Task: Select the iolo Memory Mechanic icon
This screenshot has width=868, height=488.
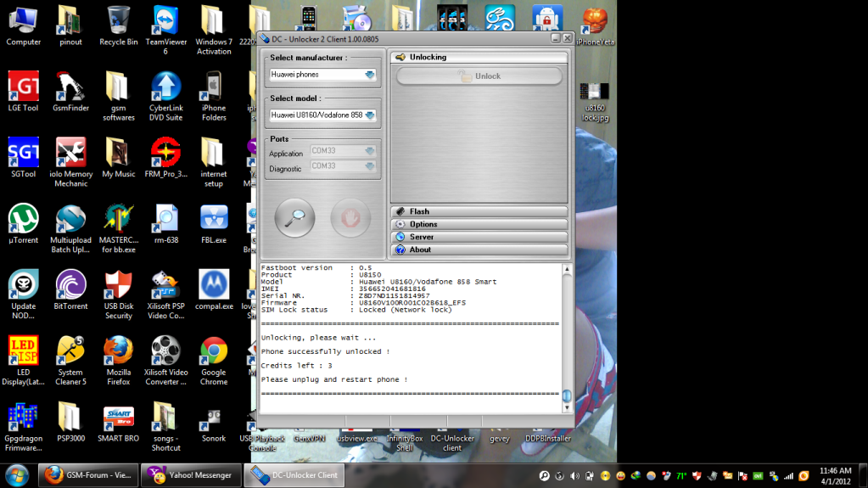Action: [70, 162]
